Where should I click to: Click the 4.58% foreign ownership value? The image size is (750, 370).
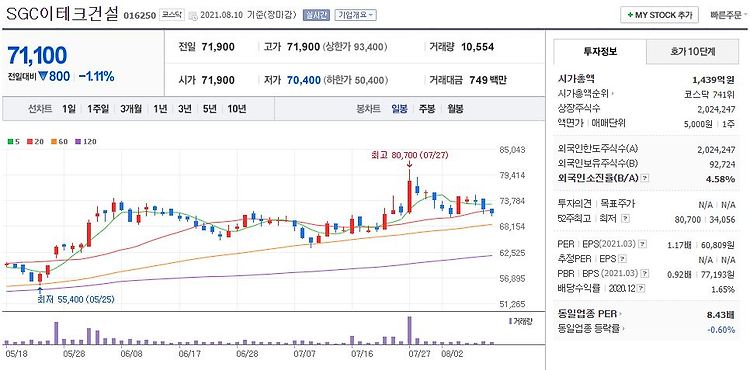coord(722,179)
